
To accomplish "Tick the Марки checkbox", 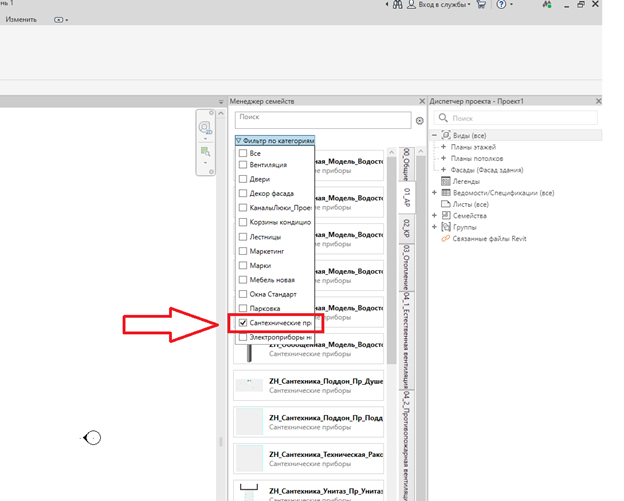I will coord(243,265).
